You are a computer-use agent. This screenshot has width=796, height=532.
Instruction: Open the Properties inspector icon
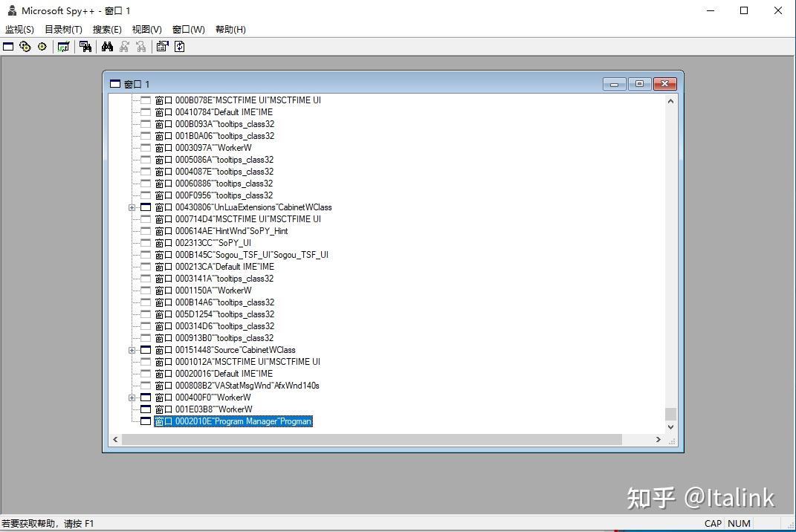pos(162,46)
